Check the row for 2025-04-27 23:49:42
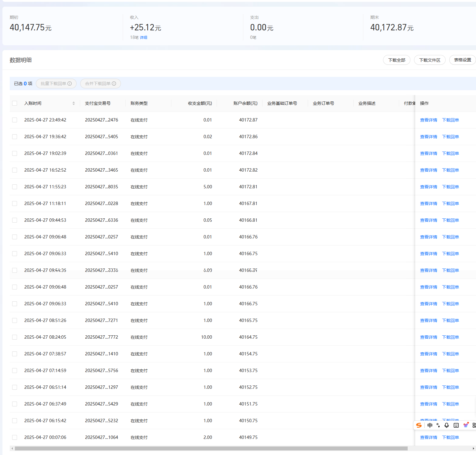Image resolution: width=476 pixels, height=455 pixels. point(15,120)
